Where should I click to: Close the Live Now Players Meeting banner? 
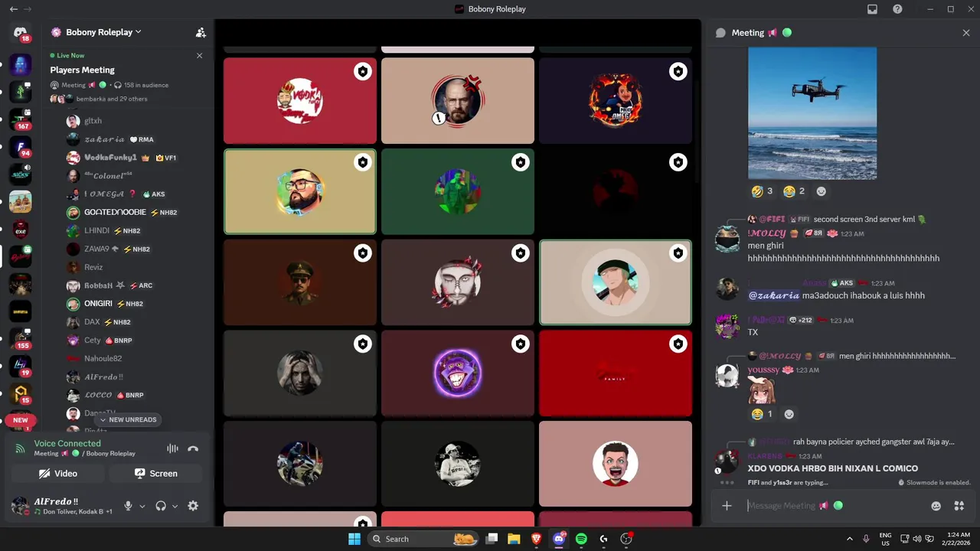[199, 55]
